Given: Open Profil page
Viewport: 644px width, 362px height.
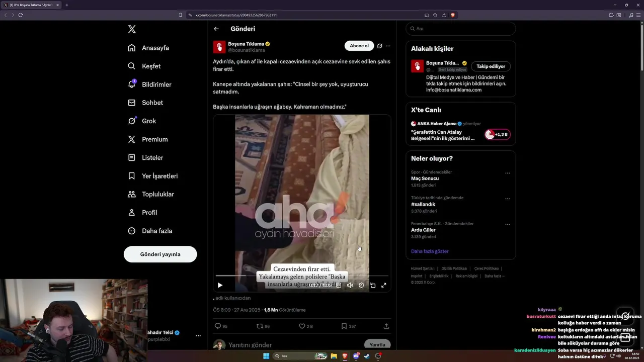Looking at the screenshot, I should point(142,212).
